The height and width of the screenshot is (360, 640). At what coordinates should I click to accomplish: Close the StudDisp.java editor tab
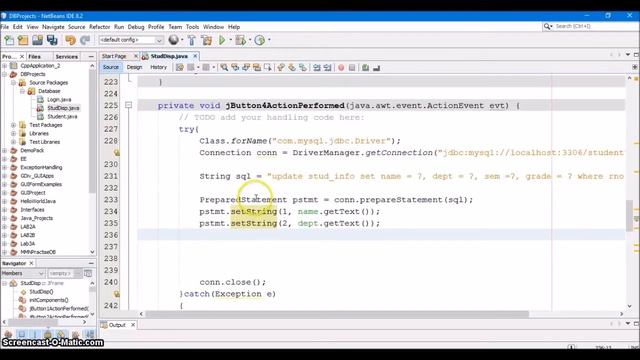click(195, 56)
